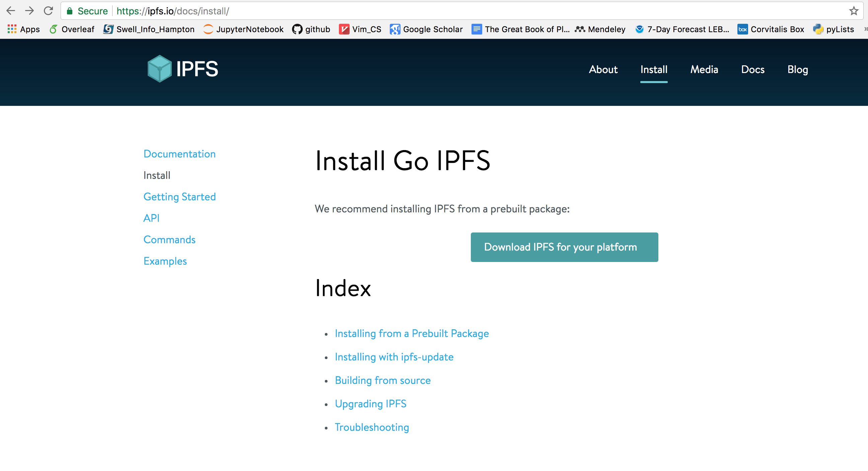Click the browser Back arrow
The height and width of the screenshot is (471, 868).
coord(11,11)
